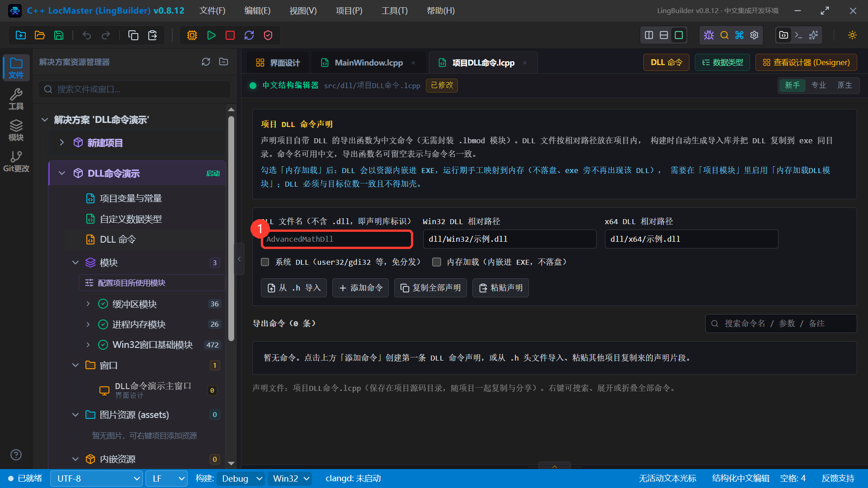Click 查看设计器 (Designer) button
This screenshot has width=868, height=488.
tap(806, 62)
